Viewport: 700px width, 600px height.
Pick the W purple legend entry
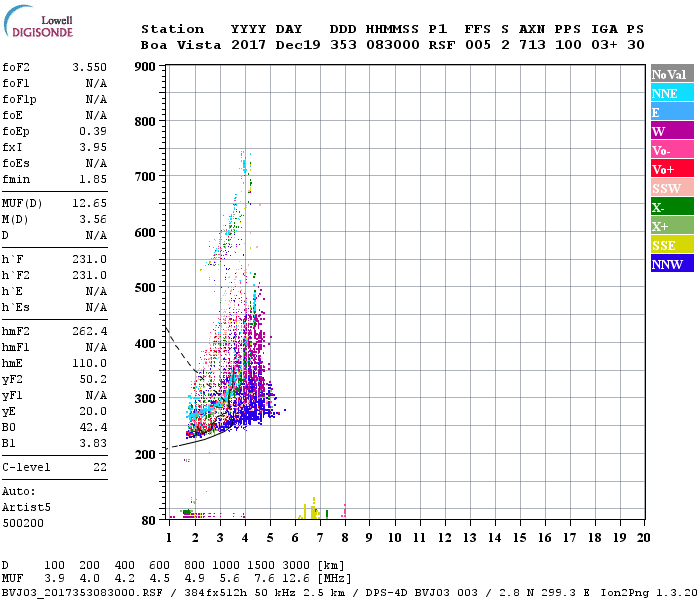[x=671, y=131]
